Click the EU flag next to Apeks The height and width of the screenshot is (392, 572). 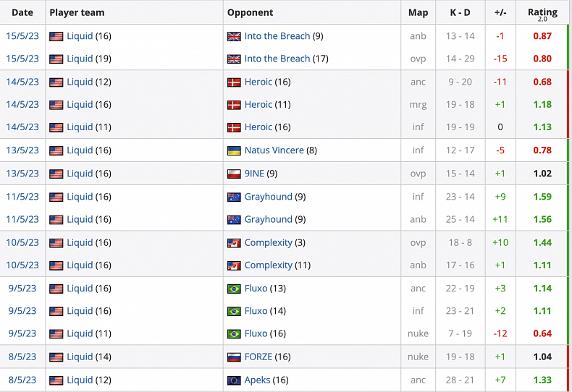pos(234,380)
